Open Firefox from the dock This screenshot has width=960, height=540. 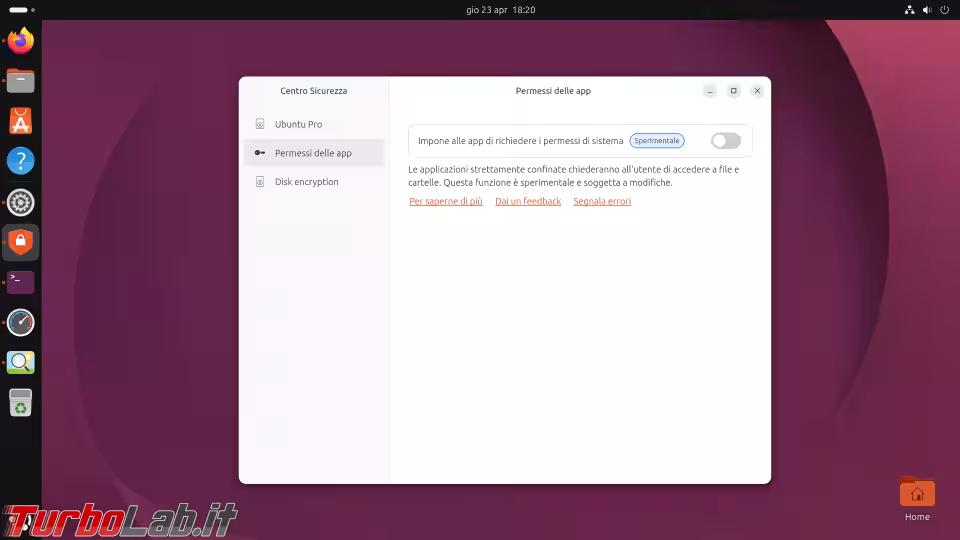[20, 41]
